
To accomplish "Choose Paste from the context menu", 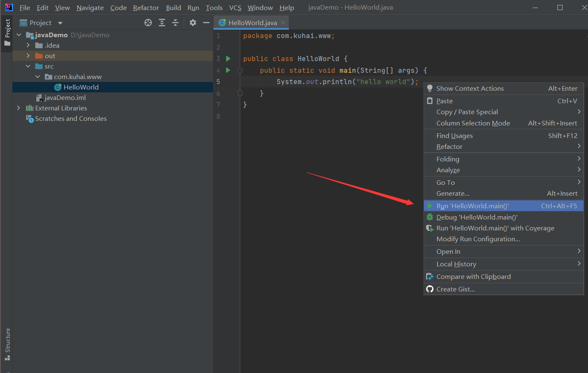I will coord(503,101).
